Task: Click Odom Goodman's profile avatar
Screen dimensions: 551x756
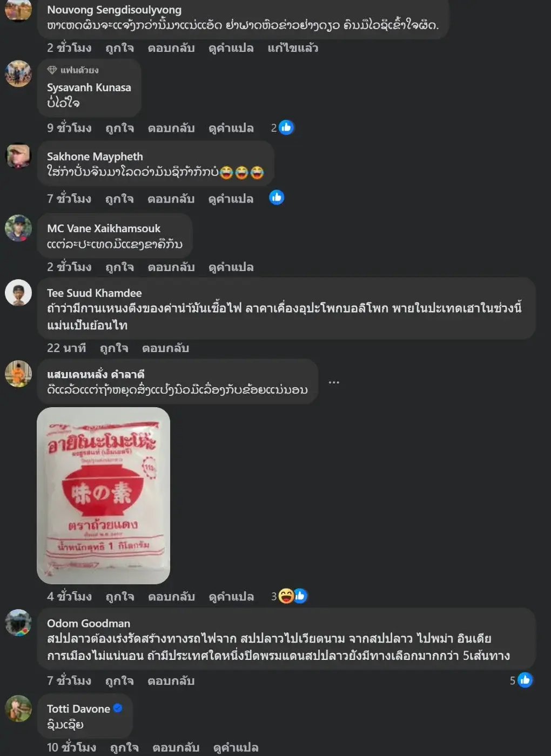Action: (18, 623)
